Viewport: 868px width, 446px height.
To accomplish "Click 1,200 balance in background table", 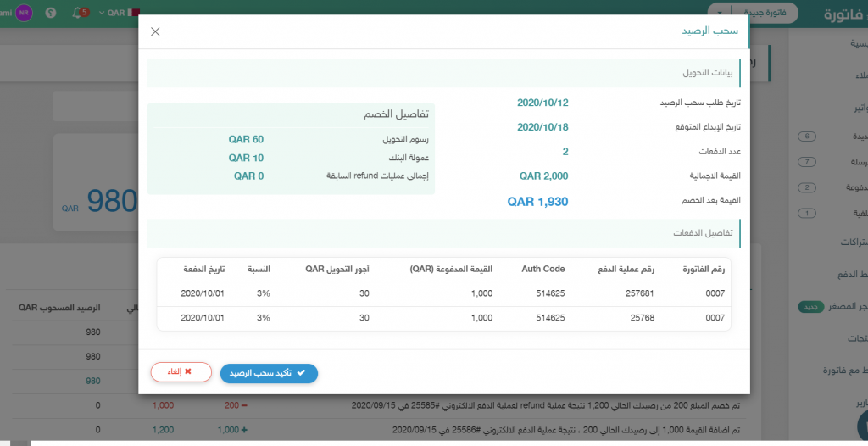I will [163, 429].
